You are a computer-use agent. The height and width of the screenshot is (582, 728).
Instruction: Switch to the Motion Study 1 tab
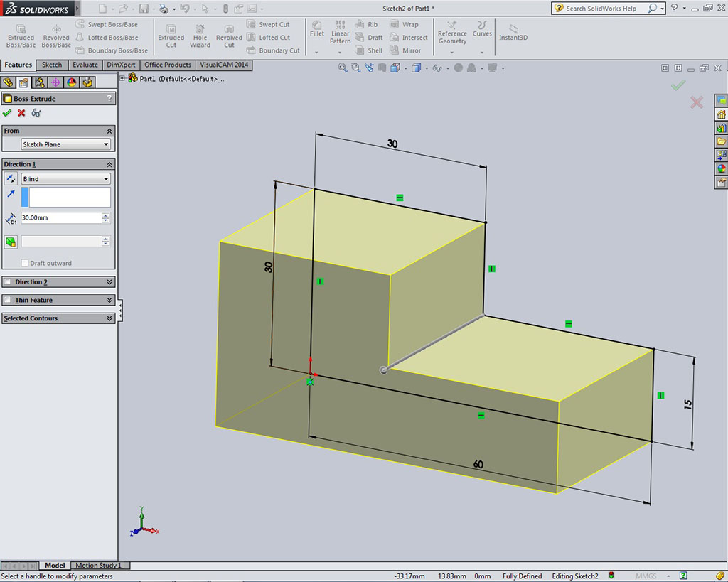(98, 566)
